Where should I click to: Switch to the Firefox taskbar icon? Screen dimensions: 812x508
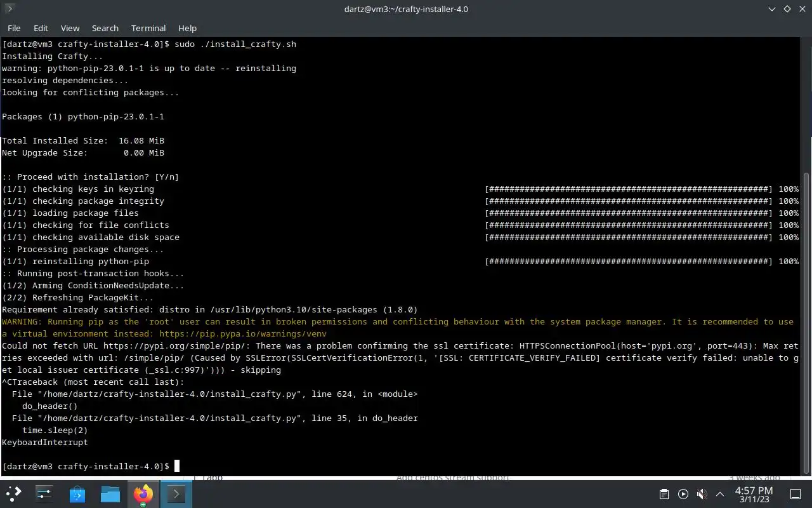[x=143, y=493]
